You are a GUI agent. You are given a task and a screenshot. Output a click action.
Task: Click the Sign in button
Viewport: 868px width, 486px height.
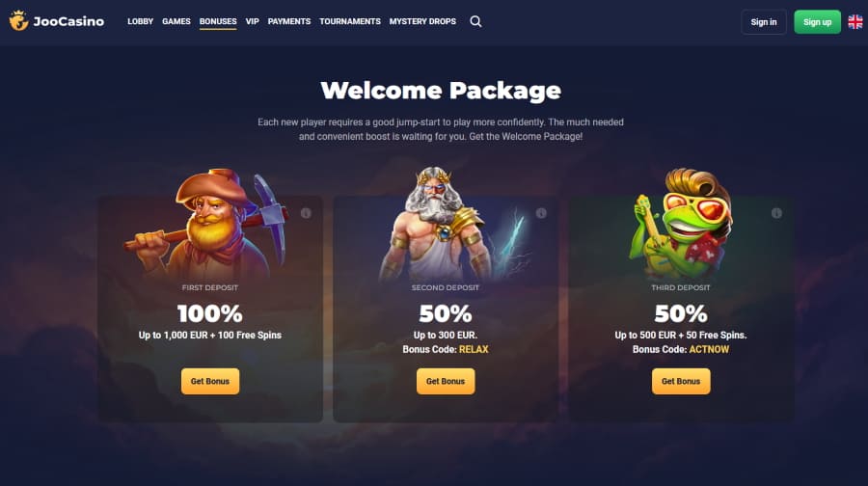(x=764, y=22)
